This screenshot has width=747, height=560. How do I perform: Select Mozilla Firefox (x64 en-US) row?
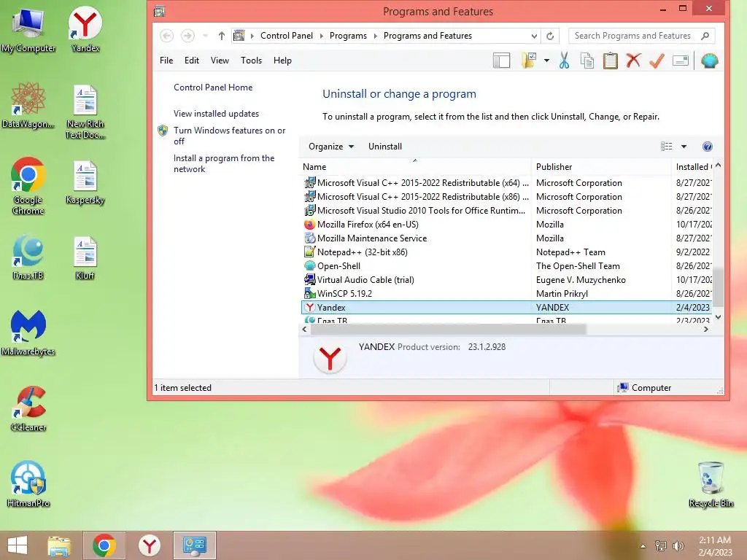(506, 225)
